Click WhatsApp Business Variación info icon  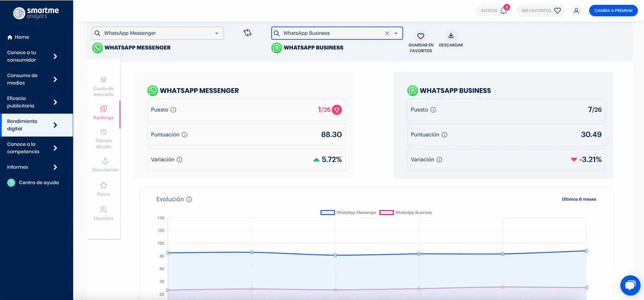click(439, 160)
